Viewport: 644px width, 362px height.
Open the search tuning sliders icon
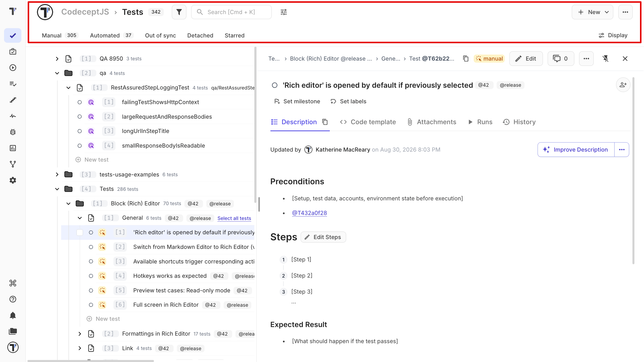click(x=284, y=12)
